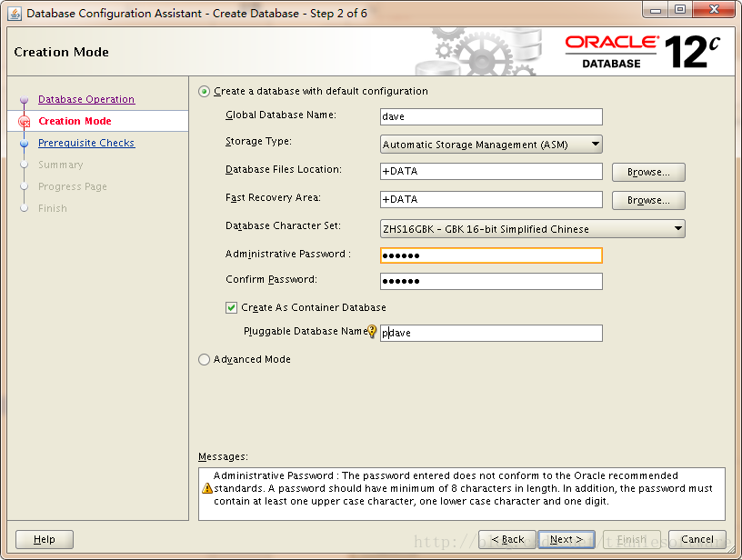Viewport: 742px width, 560px height.
Task: Click the Global Database Name field
Action: 491,117
